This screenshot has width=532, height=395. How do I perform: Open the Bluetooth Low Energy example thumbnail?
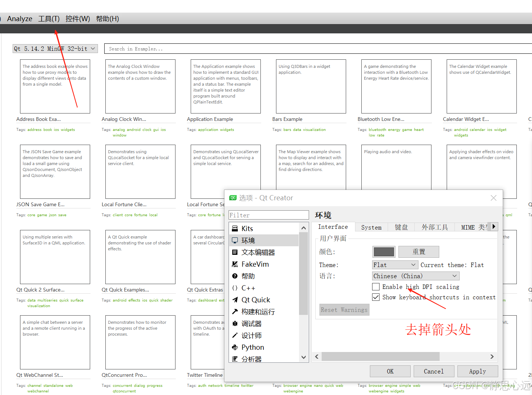[396, 86]
